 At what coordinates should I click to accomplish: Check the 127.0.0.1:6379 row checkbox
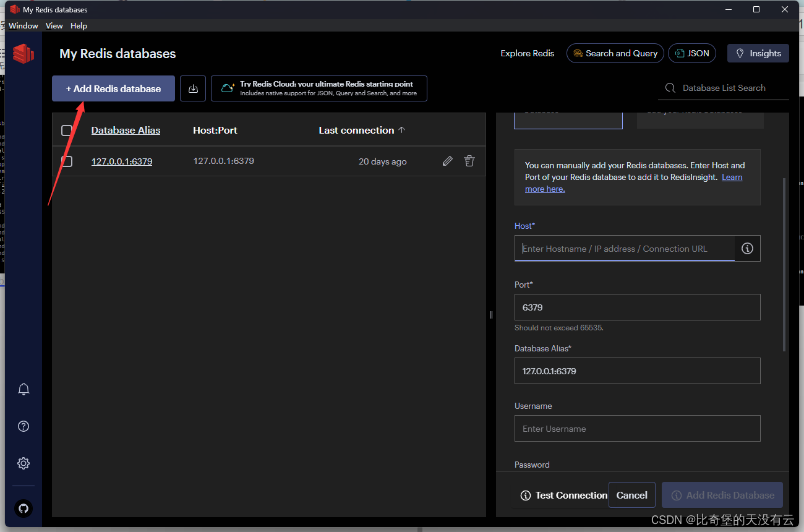coord(67,161)
